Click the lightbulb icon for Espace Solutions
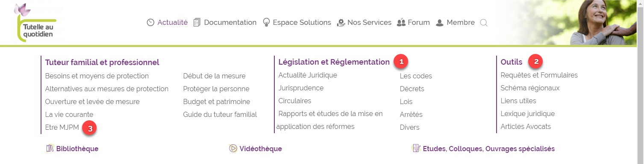This screenshot has height=164, width=644. tap(266, 23)
